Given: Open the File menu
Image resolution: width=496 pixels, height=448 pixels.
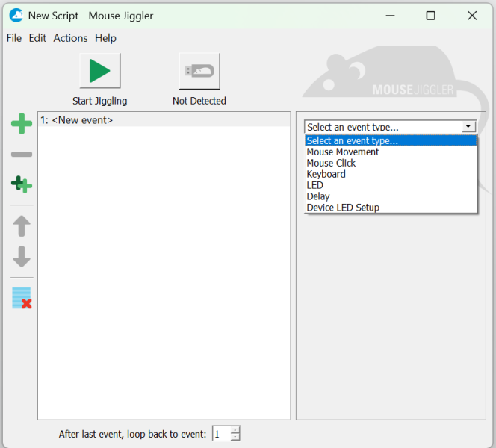Looking at the screenshot, I should pos(14,38).
